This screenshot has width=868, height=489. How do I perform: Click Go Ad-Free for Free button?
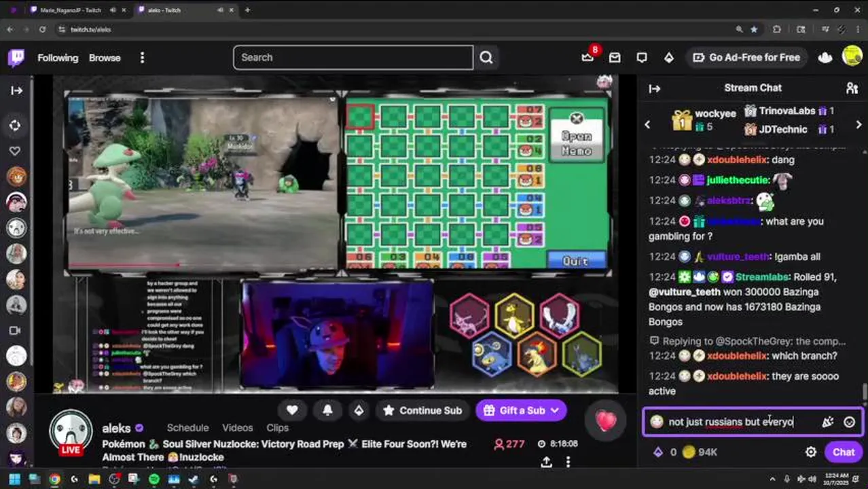746,58
